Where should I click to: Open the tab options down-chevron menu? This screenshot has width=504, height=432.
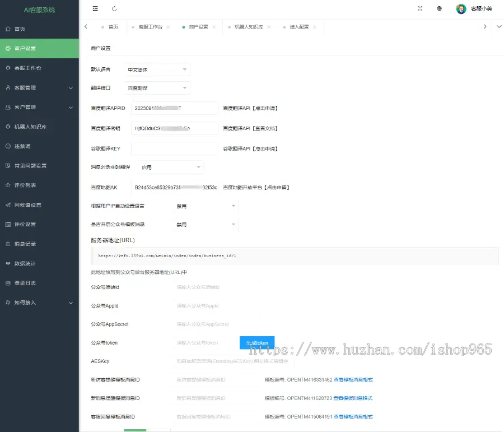point(499,27)
